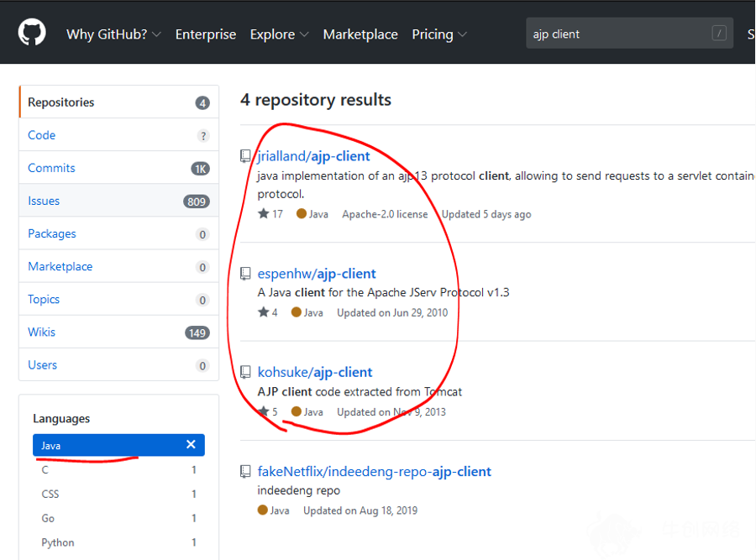Click the repo icon beside espenhw/ajp-client

245,274
